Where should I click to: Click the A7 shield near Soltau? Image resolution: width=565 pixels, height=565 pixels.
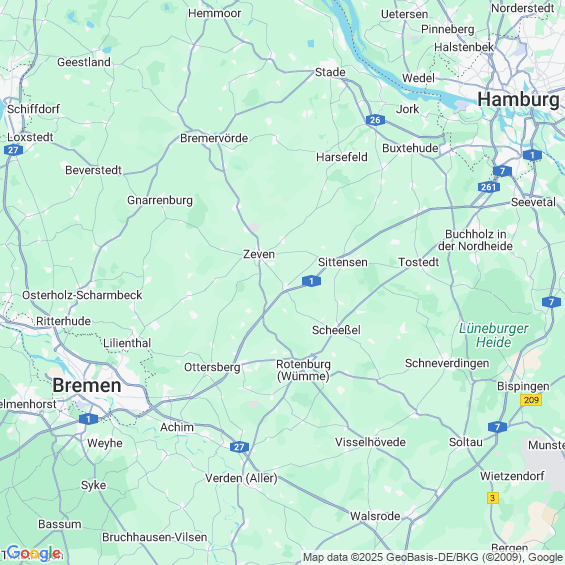[497, 427]
